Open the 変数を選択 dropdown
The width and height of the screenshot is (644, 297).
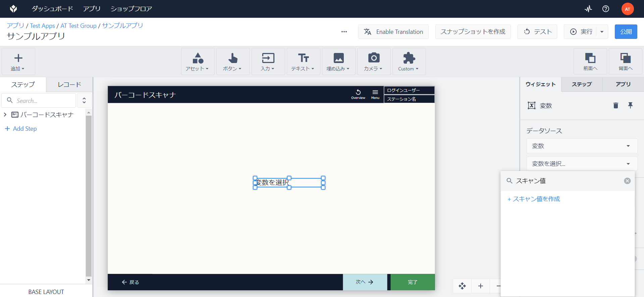(x=582, y=164)
